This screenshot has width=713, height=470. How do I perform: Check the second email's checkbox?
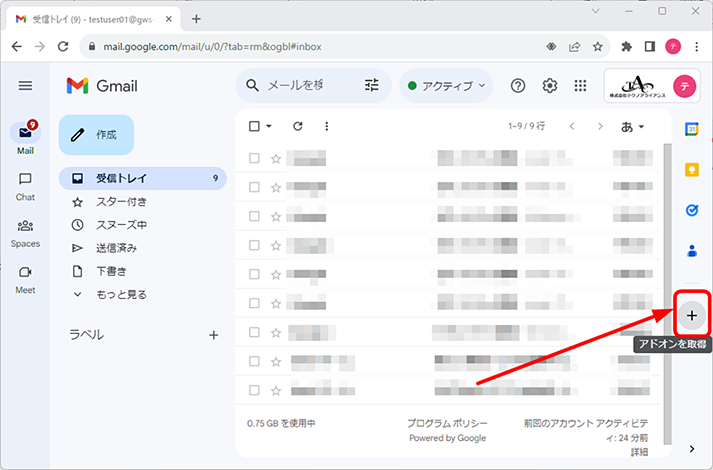pyautogui.click(x=254, y=187)
